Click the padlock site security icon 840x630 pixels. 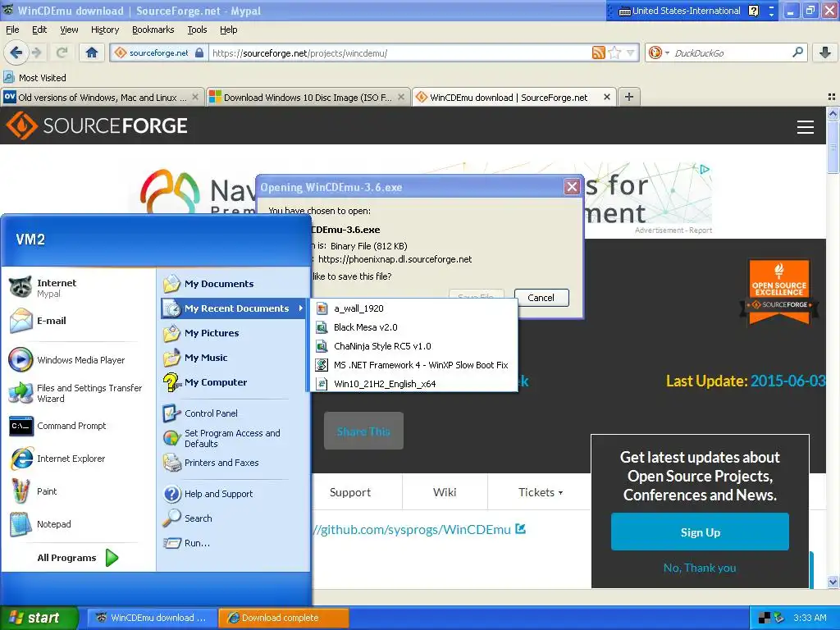[x=199, y=52]
